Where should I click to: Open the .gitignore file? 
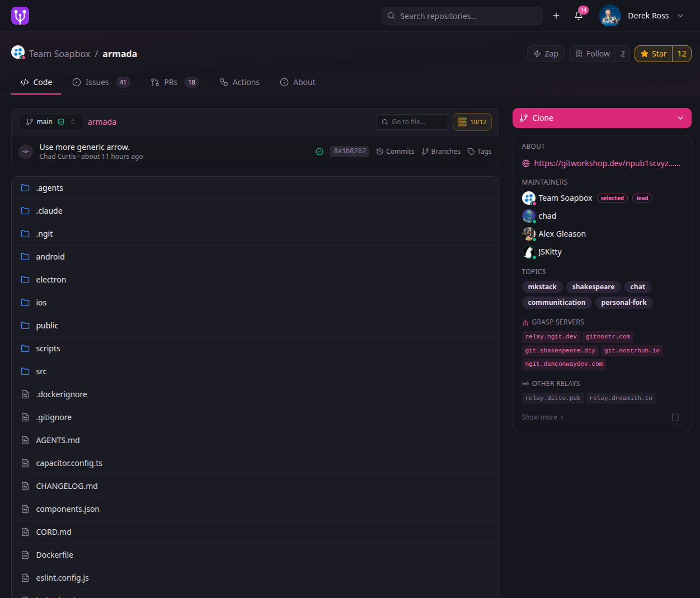(255, 417)
